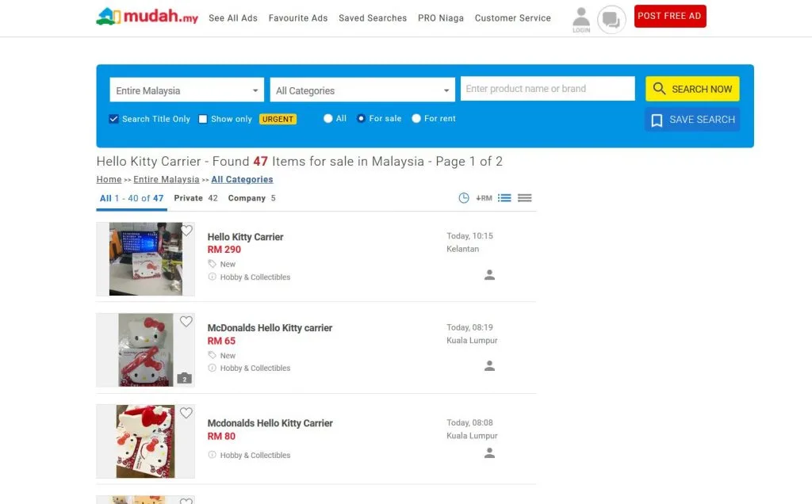Viewport: 812px width, 504px height.
Task: Select the For rent radio button
Action: 416,119
